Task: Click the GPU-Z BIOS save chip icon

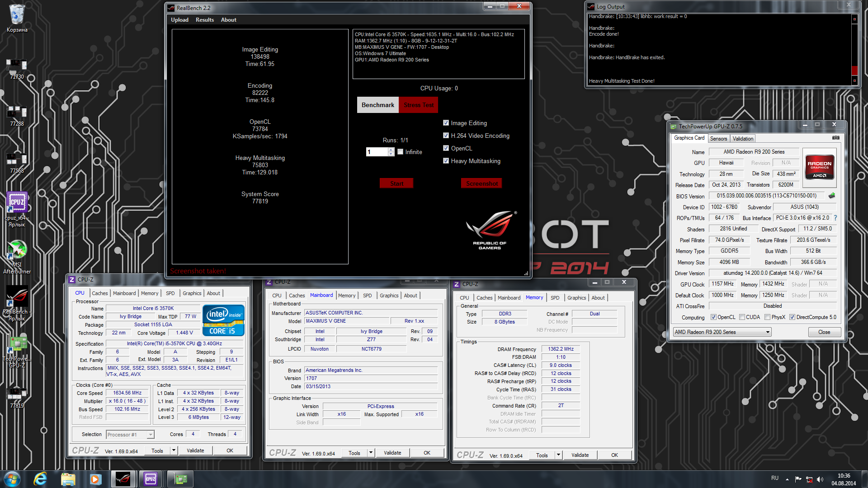Action: tap(832, 196)
